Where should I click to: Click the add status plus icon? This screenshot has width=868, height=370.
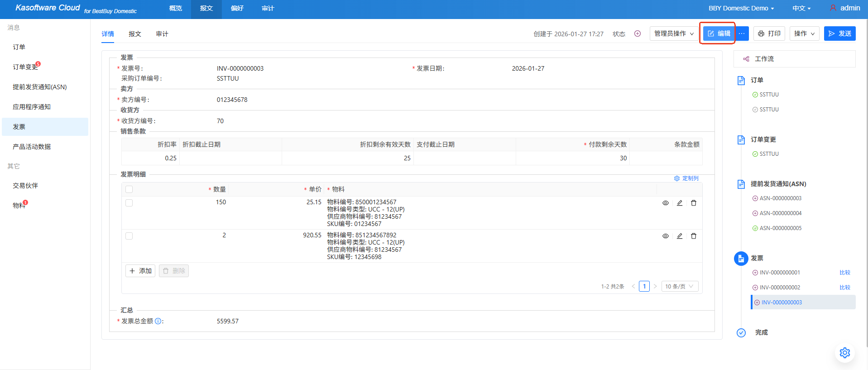tap(638, 34)
